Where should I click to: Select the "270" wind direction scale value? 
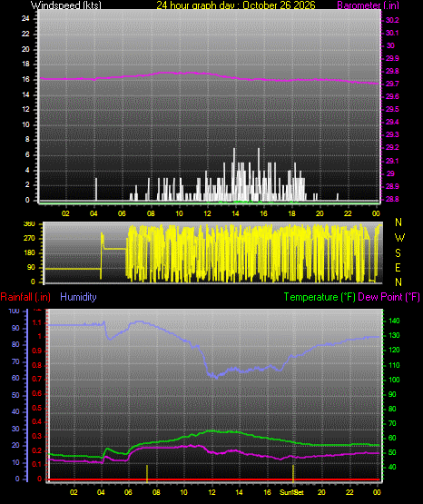coord(29,239)
